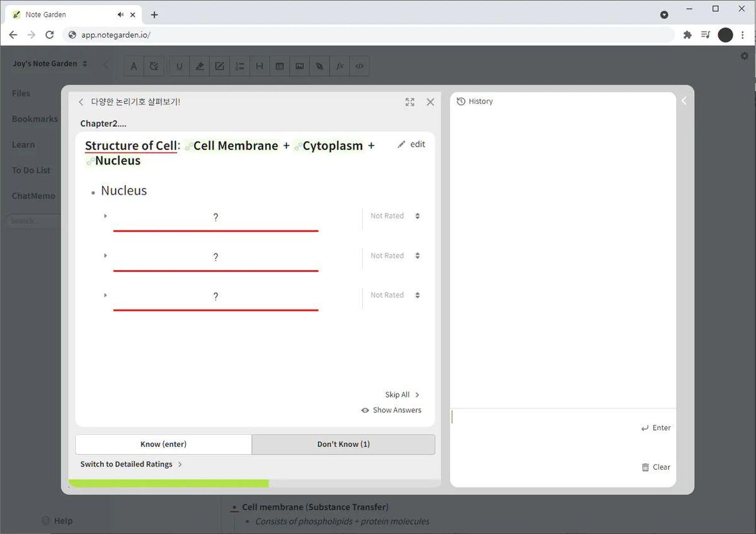The width and height of the screenshot is (756, 534).
Task: Insert formula fx icon
Action: (x=340, y=66)
